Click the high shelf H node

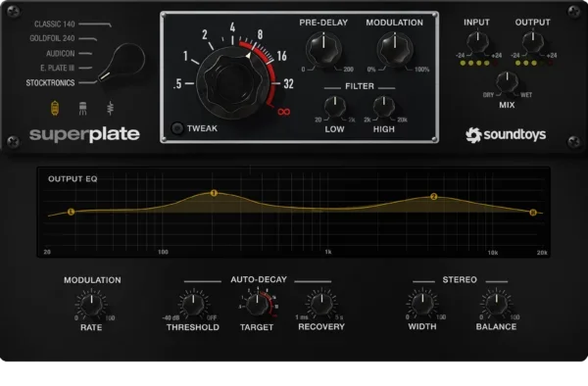(x=533, y=213)
